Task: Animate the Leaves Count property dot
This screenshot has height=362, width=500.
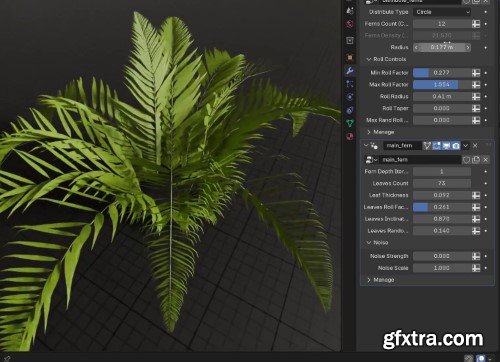Action: pos(486,183)
